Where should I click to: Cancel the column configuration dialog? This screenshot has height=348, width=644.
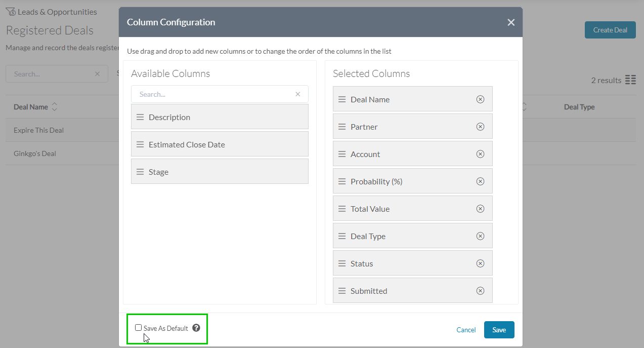click(x=466, y=330)
